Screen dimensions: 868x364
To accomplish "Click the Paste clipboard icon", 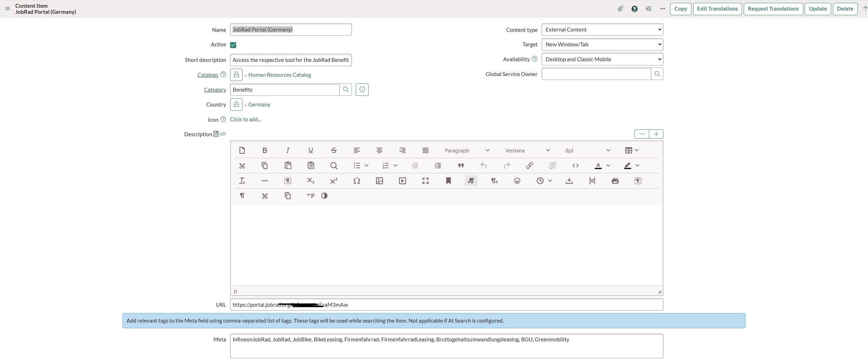I will (x=288, y=166).
